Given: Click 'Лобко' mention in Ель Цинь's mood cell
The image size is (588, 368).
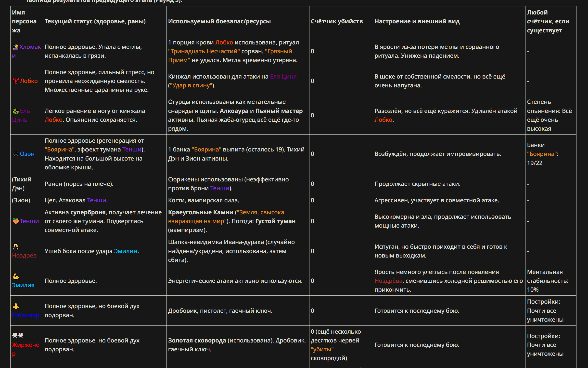Looking at the screenshot, I should (x=383, y=120).
